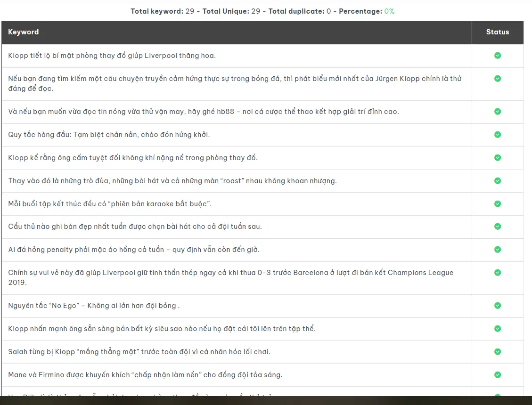Click status check for 'Quy tắc hàng đầu' row
Image resolution: width=532 pixels, height=405 pixels.
pyautogui.click(x=497, y=135)
